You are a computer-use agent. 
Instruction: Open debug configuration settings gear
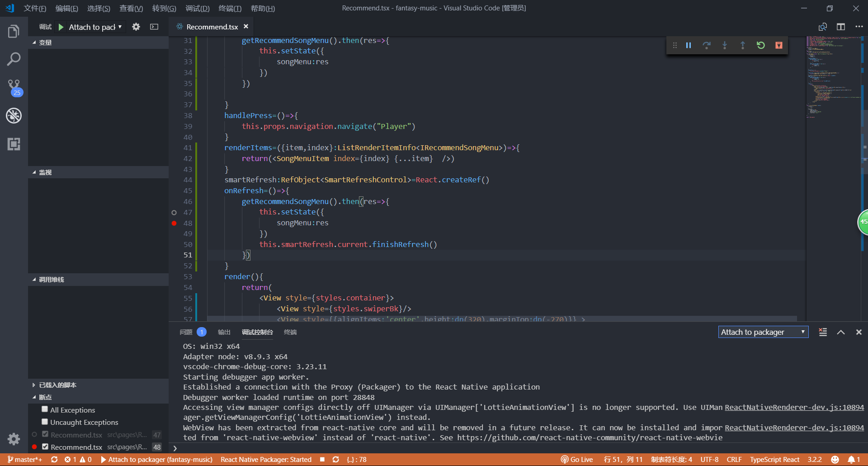tap(136, 27)
